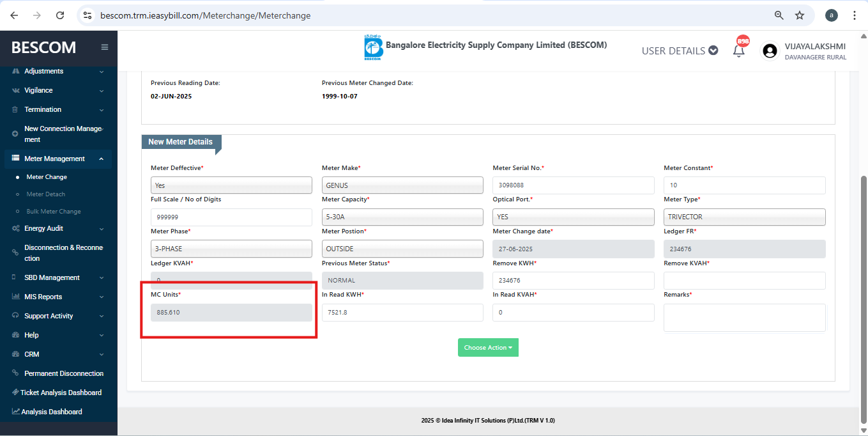This screenshot has height=436, width=868.
Task: Click the page vertical scrollbar
Action: (864, 300)
